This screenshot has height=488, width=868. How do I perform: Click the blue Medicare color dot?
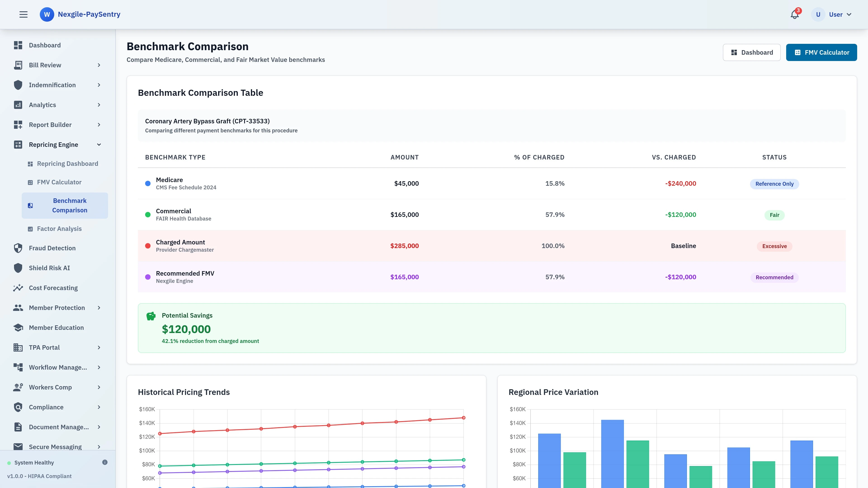click(148, 183)
